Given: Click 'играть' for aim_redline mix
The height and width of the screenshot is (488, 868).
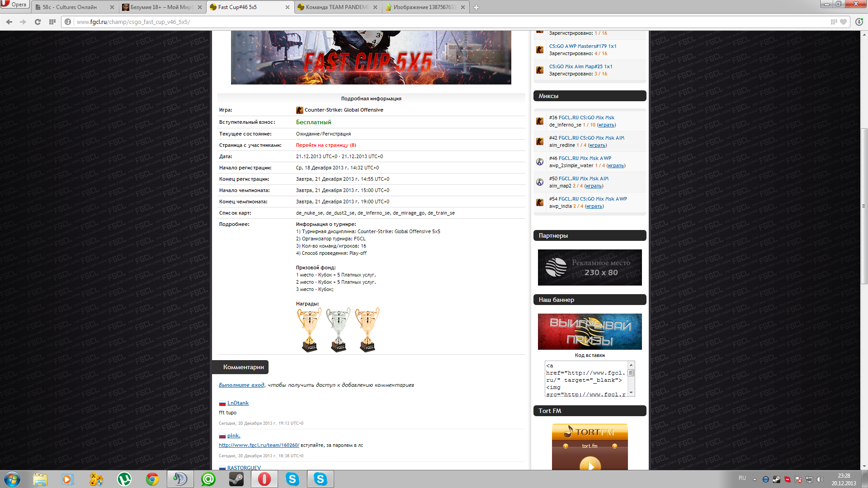Looking at the screenshot, I should tap(597, 145).
